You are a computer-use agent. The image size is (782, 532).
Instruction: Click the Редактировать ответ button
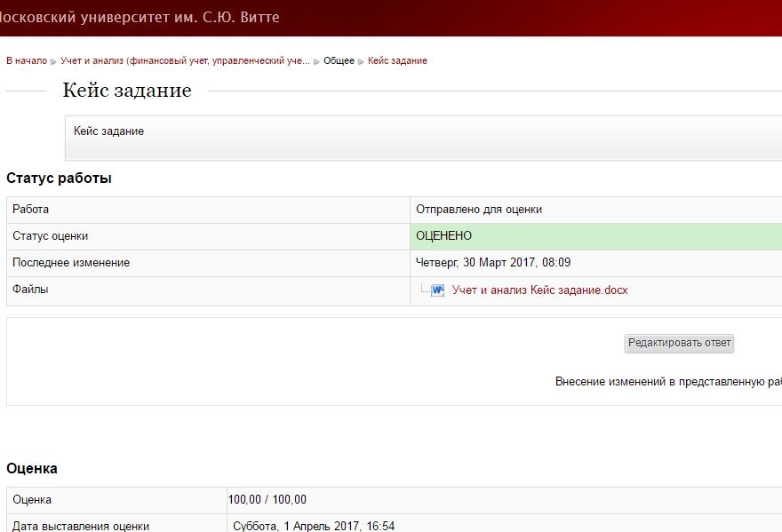(x=679, y=343)
